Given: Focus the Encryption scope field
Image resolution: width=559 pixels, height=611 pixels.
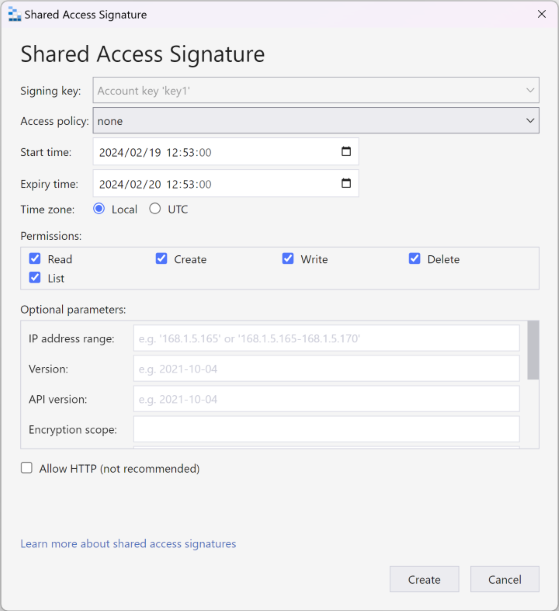Looking at the screenshot, I should click(326, 429).
